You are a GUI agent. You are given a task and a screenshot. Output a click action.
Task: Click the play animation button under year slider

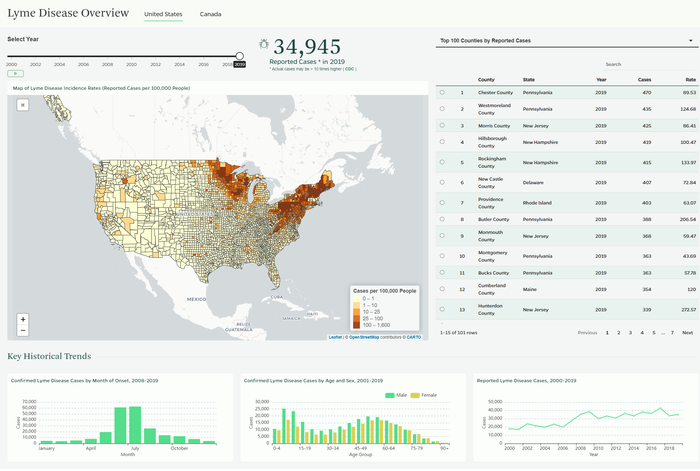pos(15,73)
